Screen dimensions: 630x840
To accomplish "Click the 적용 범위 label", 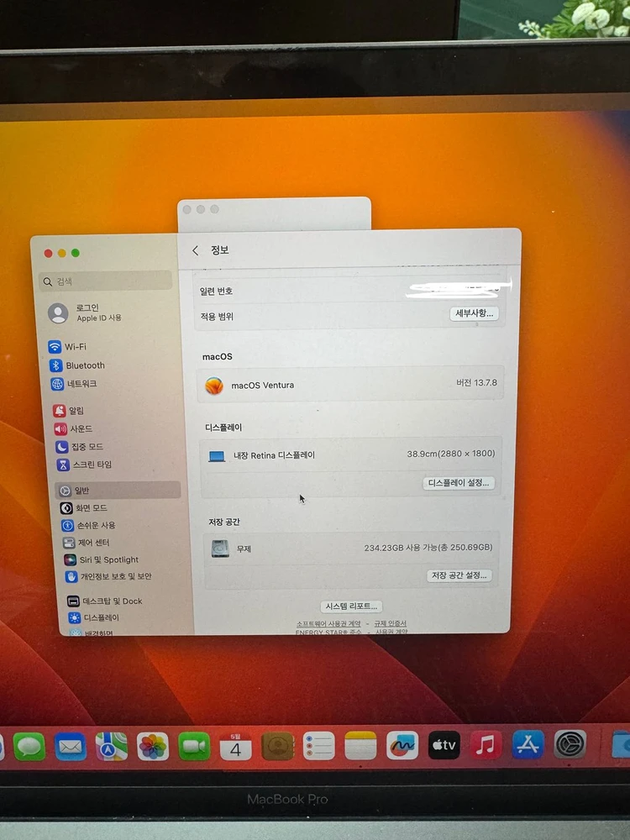I will click(x=217, y=317).
